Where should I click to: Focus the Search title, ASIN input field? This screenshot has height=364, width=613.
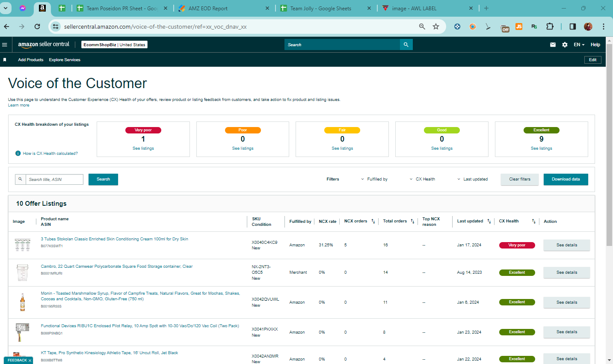(x=54, y=179)
